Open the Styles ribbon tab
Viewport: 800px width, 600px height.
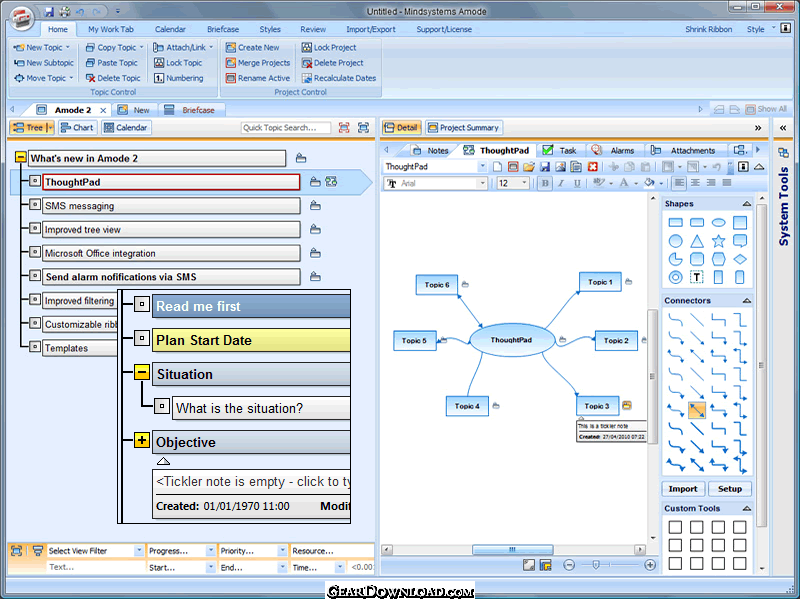[270, 29]
